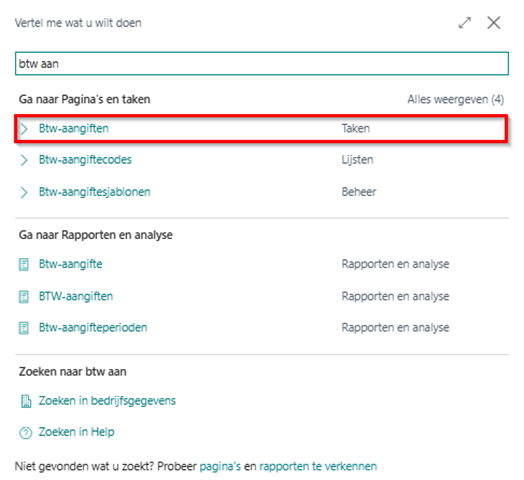Click report icon beside Btw-aangifteperioden

point(24,328)
